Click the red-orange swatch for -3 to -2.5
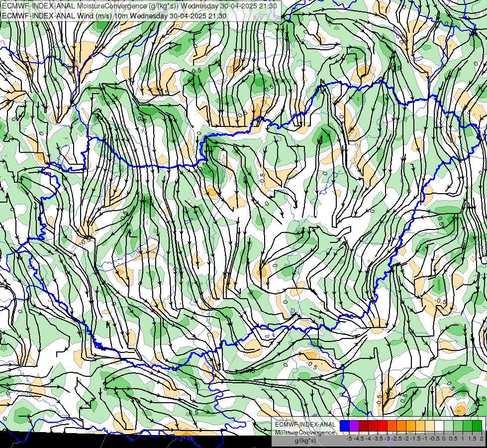This screenshot has width=487, height=448. point(392,426)
